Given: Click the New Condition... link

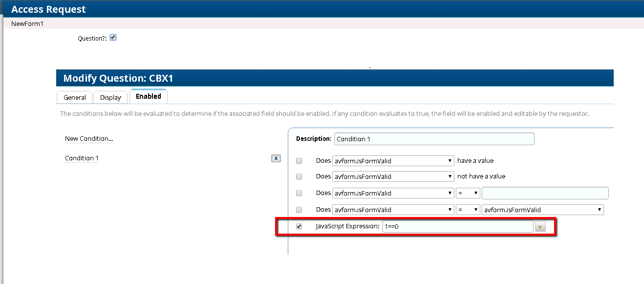Looking at the screenshot, I should [88, 138].
